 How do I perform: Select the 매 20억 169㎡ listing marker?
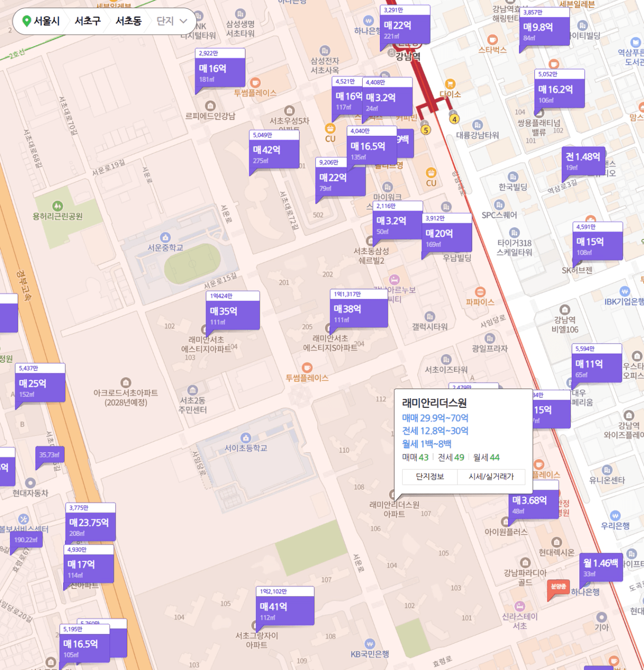(x=447, y=233)
